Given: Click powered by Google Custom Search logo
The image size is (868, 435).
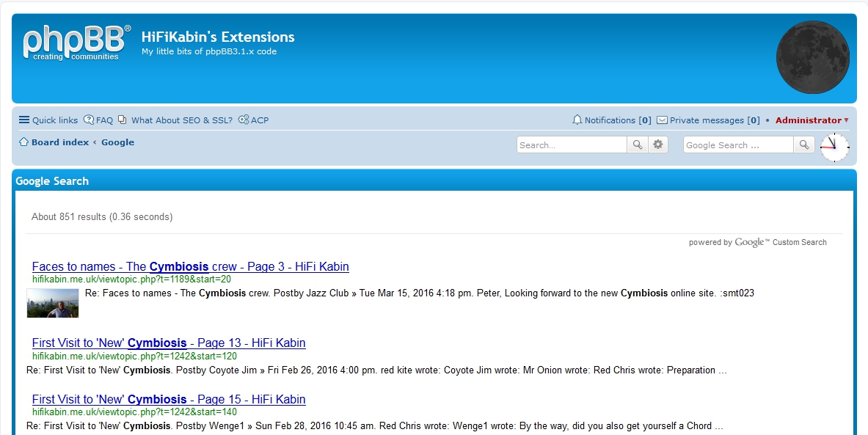Looking at the screenshot, I should point(758,242).
